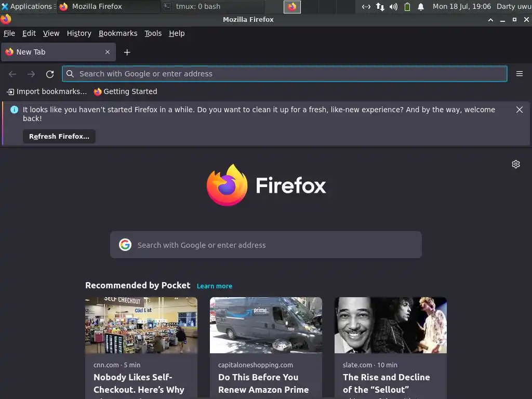Open Do This Before You Renew Amazon Prime
532x399 pixels.
click(263, 383)
